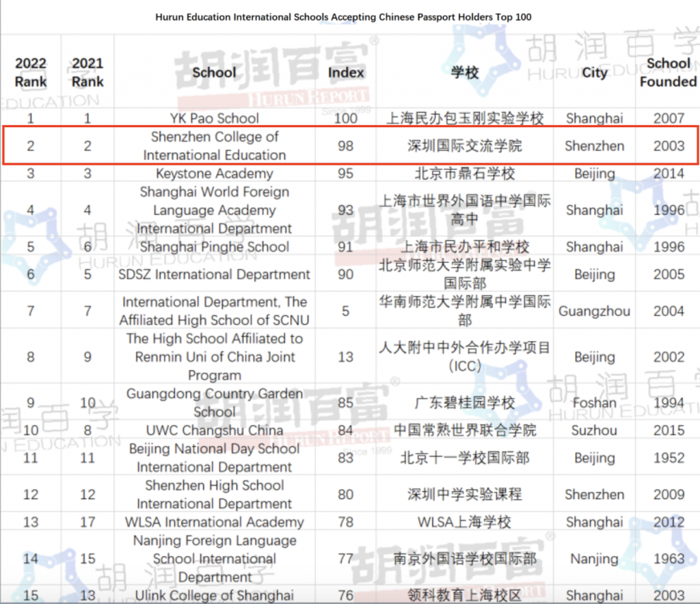Image resolution: width=700 pixels, height=604 pixels.
Task: Select the 'Shanghai Pinghe School' cell
Action: [x=214, y=247]
